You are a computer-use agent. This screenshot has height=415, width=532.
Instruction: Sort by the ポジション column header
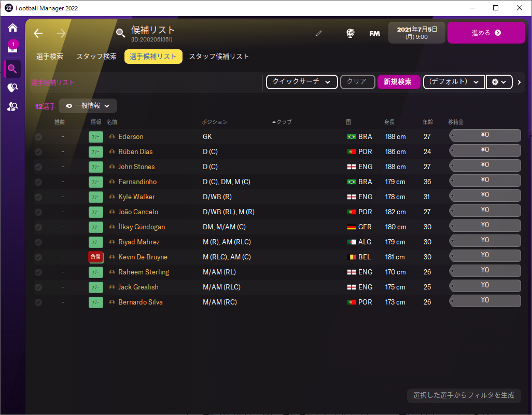click(215, 122)
